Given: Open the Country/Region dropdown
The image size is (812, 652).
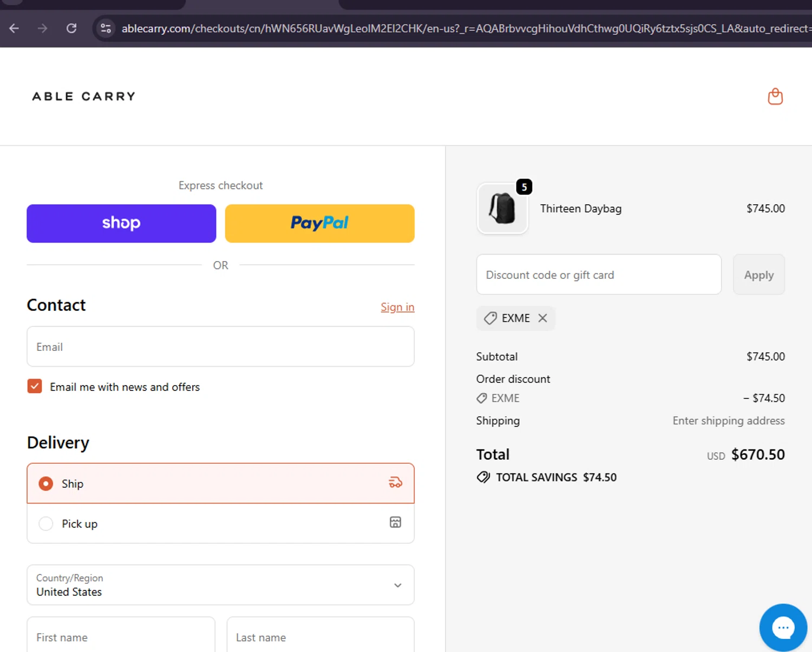Looking at the screenshot, I should click(x=220, y=585).
